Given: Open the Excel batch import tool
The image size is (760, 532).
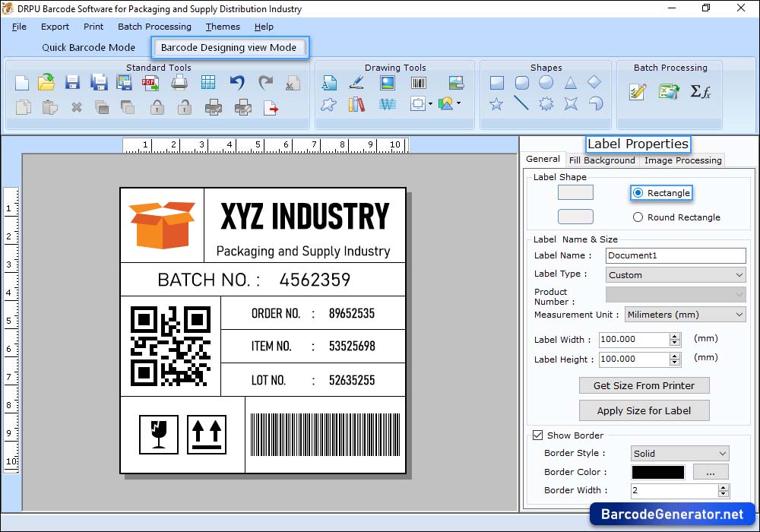Looking at the screenshot, I should click(669, 91).
